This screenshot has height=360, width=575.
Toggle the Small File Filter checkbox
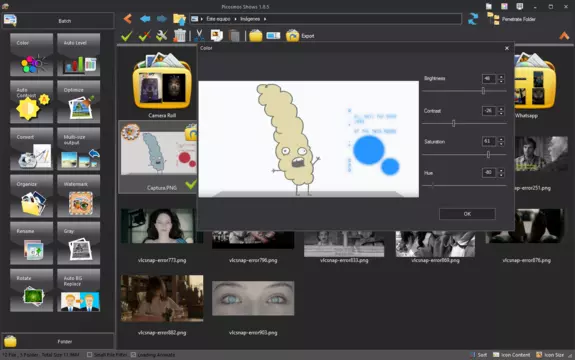coord(89,355)
